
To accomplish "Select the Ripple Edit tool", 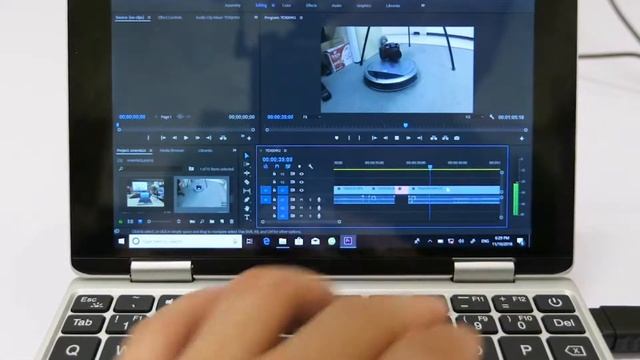I will coord(247,173).
